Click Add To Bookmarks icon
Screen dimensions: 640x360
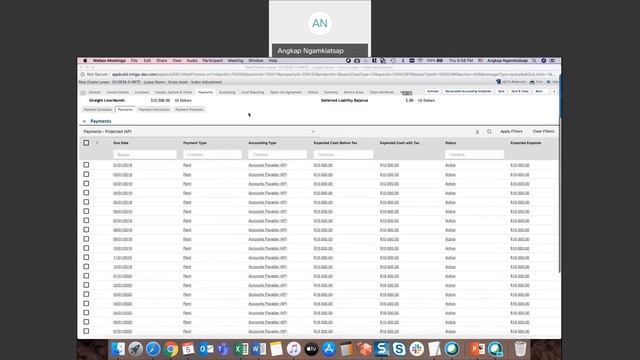pos(498,82)
